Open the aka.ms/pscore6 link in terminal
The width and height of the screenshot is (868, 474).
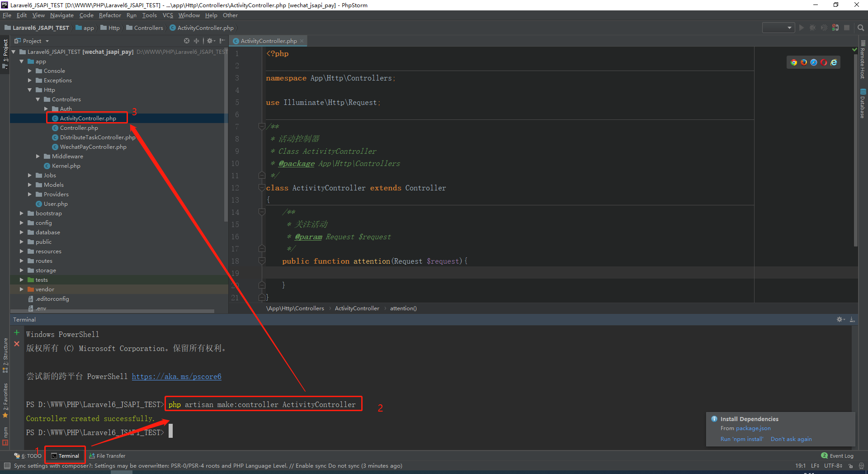coord(177,376)
